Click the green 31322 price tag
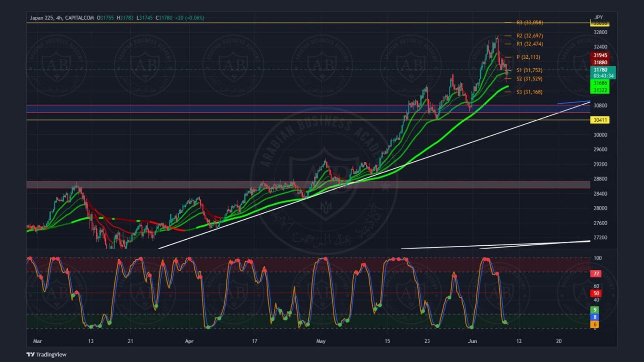Viewport: 644px width, 362px height. [x=600, y=90]
